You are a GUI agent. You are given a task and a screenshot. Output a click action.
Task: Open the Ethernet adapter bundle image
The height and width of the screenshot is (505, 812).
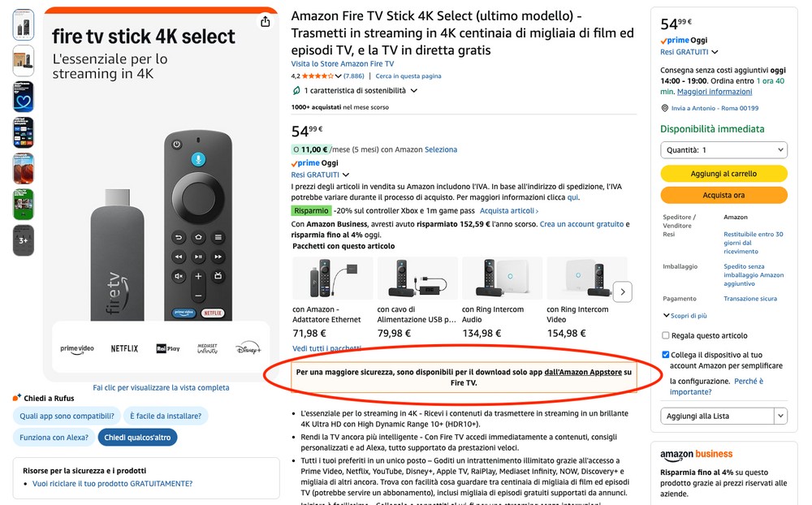(332, 278)
